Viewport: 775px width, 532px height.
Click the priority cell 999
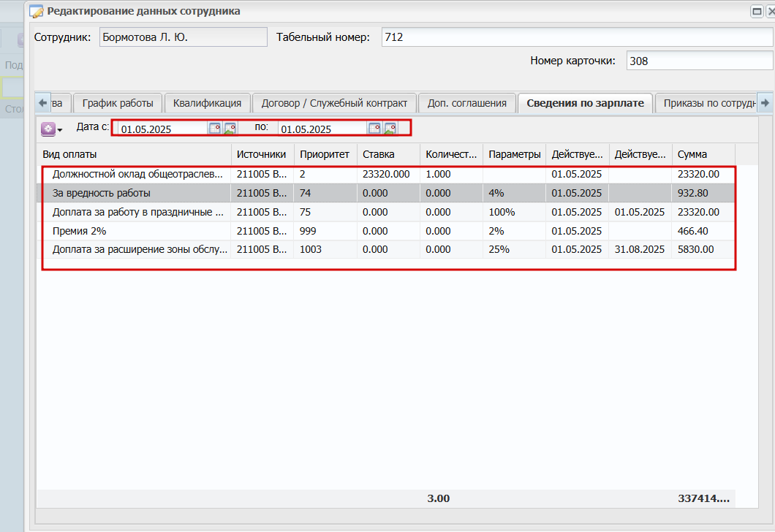[325, 231]
